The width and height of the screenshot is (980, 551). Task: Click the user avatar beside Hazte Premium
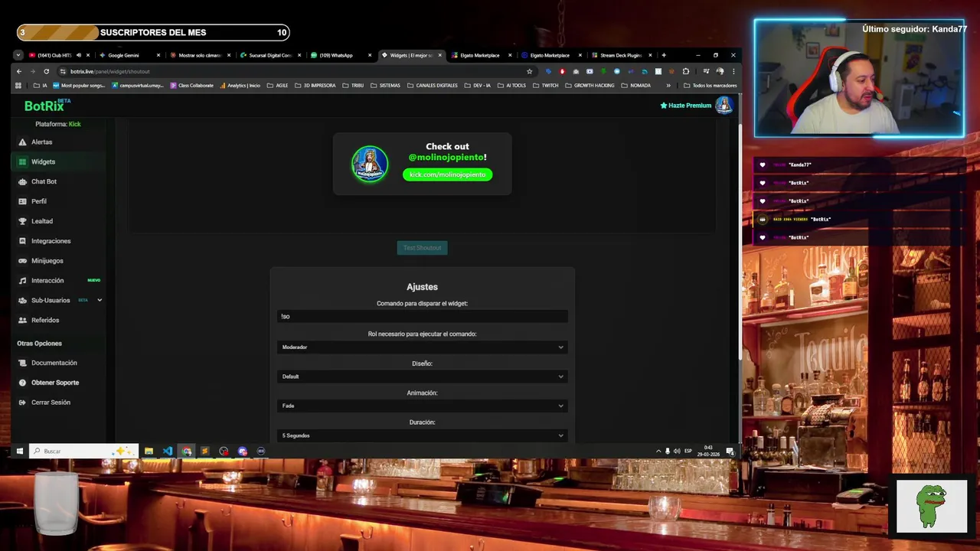click(x=724, y=106)
